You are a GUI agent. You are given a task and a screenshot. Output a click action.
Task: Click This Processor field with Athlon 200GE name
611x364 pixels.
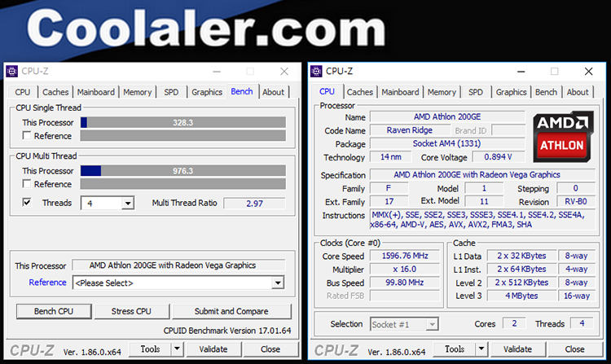[x=179, y=265]
